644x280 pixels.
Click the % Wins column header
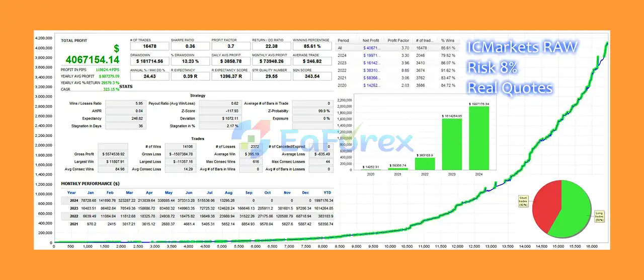coord(447,40)
